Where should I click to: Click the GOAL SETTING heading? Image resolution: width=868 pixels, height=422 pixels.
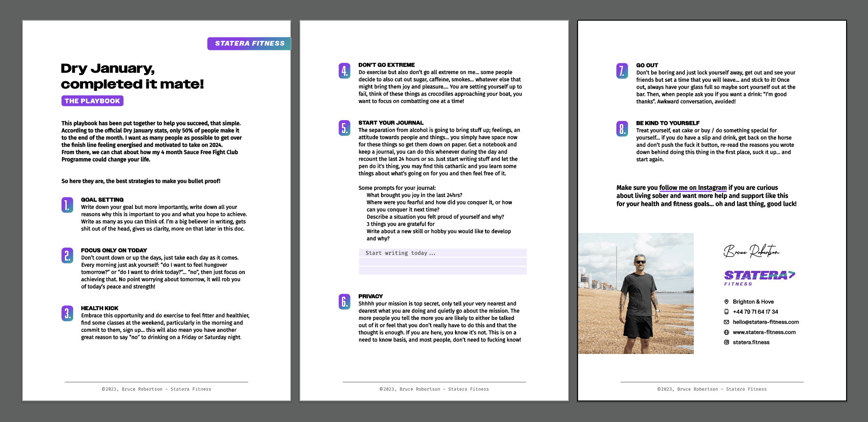click(102, 200)
